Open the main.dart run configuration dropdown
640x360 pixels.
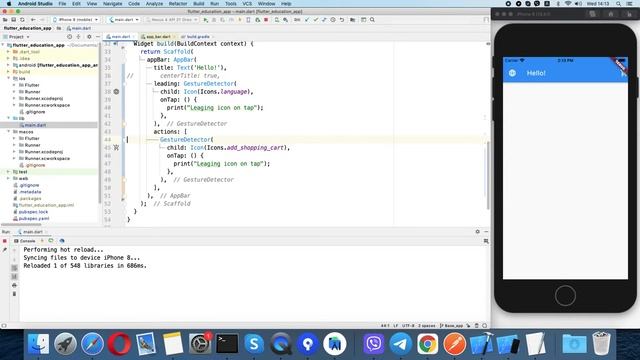[x=124, y=20]
